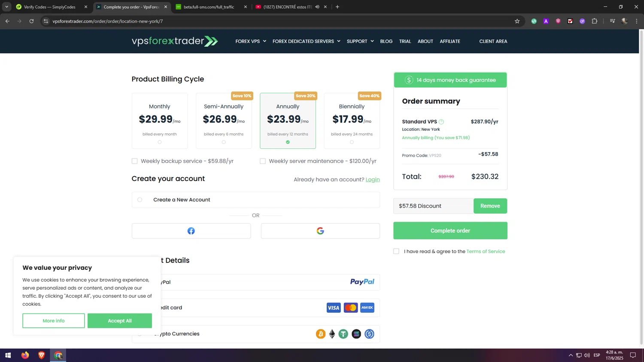Open Brave browser from the taskbar
The width and height of the screenshot is (644, 362).
click(42, 355)
